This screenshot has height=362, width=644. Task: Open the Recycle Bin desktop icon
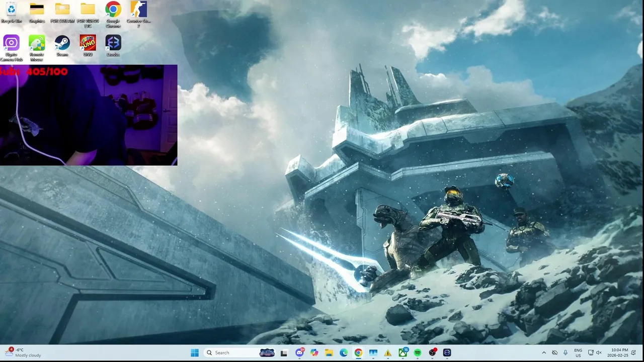click(11, 13)
